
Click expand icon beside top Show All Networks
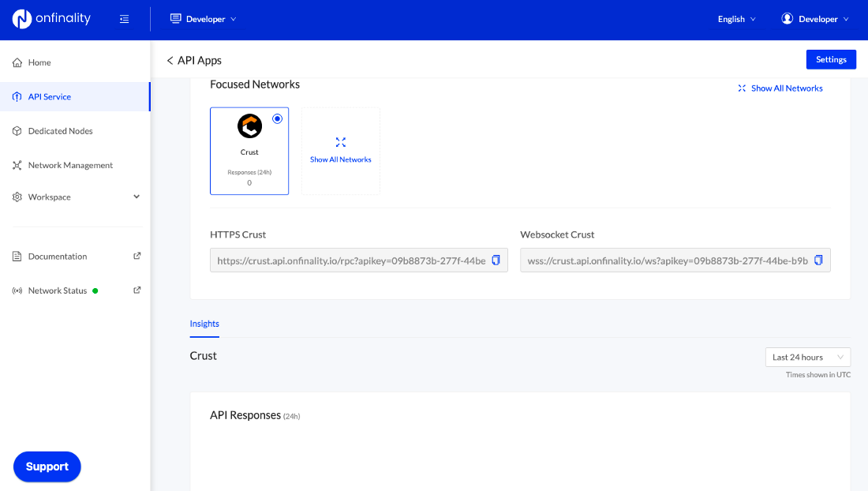(x=742, y=88)
